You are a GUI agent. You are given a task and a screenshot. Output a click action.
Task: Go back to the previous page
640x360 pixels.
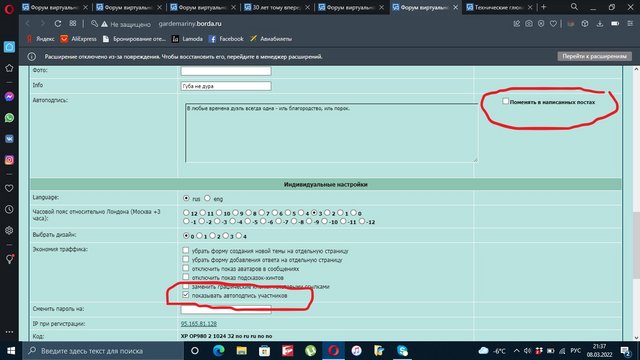click(28, 24)
